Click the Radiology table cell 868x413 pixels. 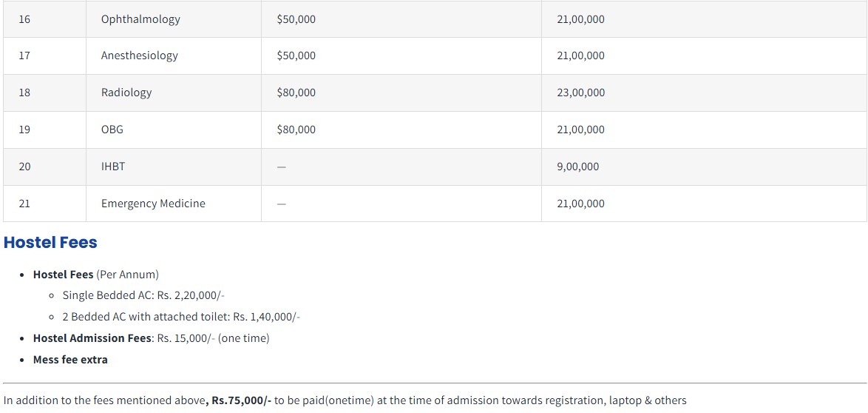pyautogui.click(x=126, y=93)
